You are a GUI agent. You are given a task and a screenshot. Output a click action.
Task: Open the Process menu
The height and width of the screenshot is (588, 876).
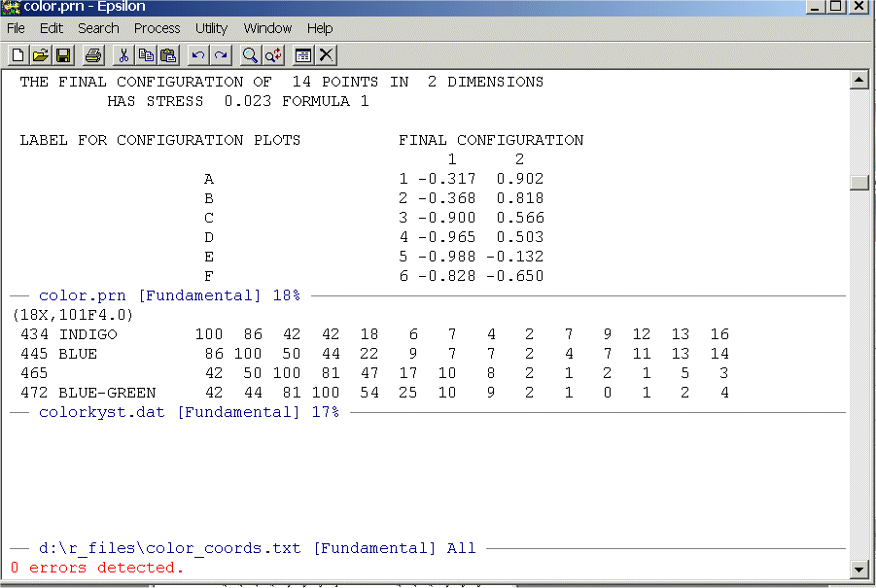click(157, 28)
